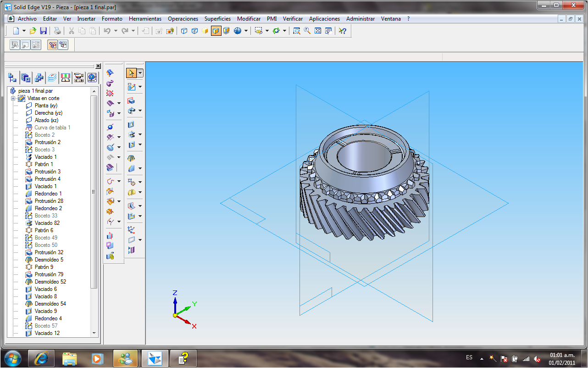Select the Zoom Area tool
The width and height of the screenshot is (588, 368).
coord(297,31)
